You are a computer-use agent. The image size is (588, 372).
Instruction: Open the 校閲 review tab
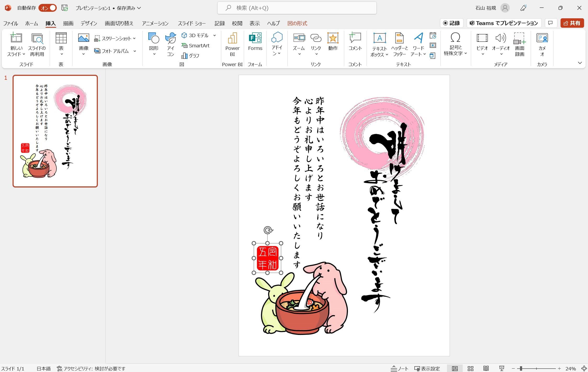pyautogui.click(x=237, y=23)
